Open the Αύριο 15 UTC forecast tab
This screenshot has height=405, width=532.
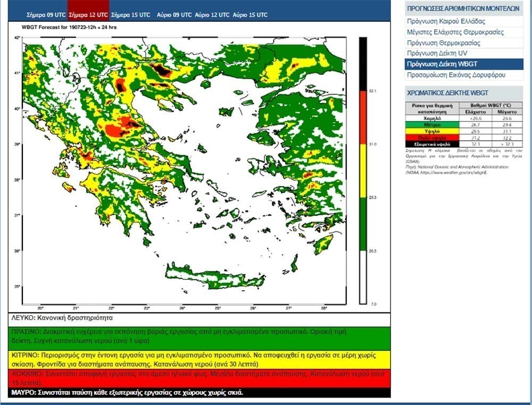(250, 15)
